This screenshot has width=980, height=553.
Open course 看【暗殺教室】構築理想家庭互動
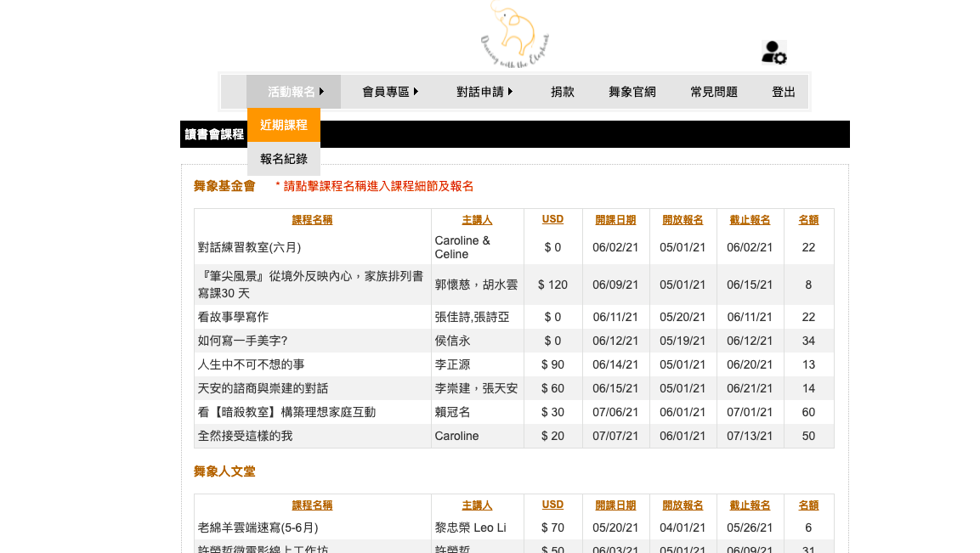287,412
